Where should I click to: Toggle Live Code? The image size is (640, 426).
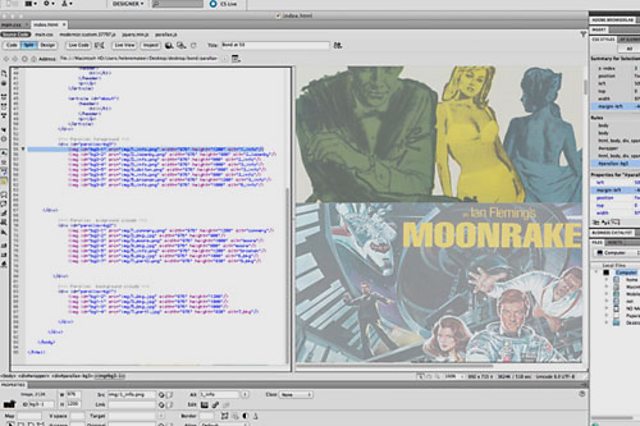coord(78,45)
